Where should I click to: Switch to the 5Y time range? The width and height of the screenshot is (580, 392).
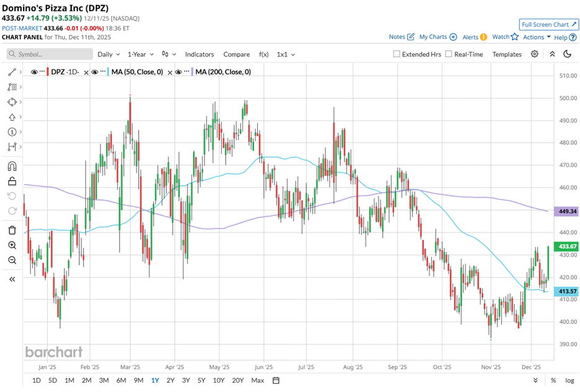click(x=201, y=380)
